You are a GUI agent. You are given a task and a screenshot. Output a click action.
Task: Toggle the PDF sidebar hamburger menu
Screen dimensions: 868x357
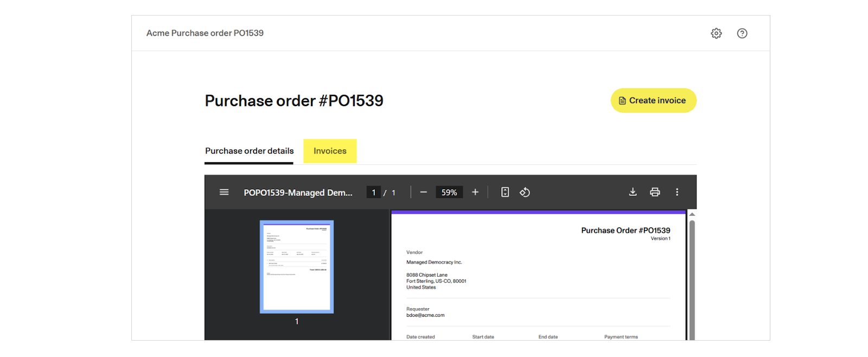coord(224,192)
